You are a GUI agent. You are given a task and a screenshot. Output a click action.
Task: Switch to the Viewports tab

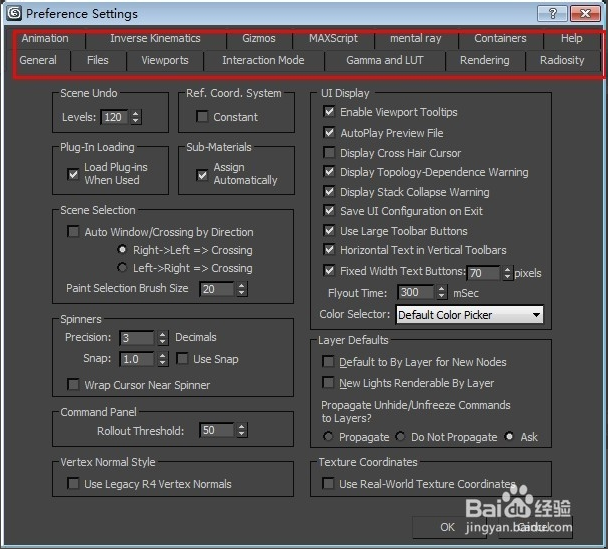point(165,60)
